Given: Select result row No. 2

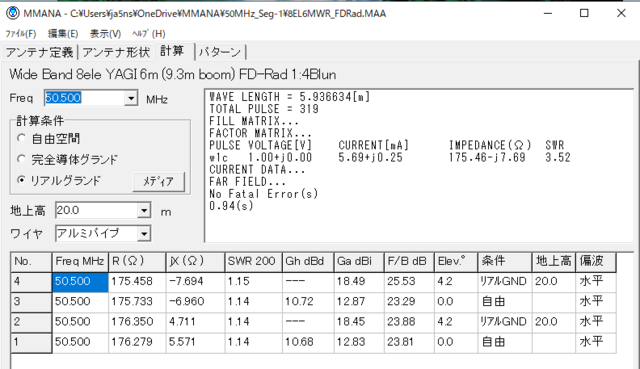Looking at the screenshot, I should coord(313,322).
